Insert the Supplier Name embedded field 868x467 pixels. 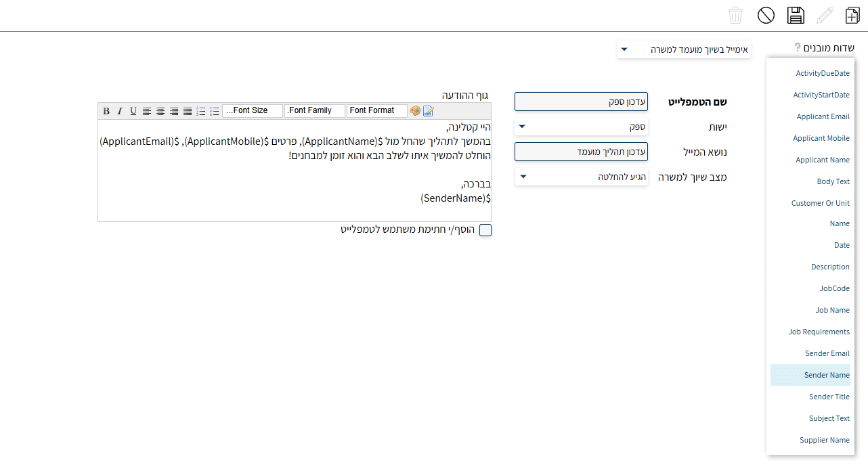824,440
